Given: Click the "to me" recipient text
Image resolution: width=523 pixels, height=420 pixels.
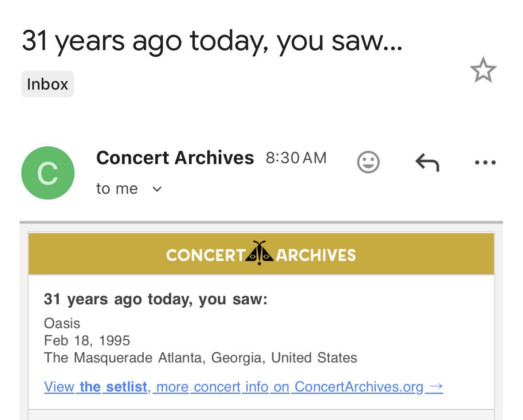Looking at the screenshot, I should (117, 189).
